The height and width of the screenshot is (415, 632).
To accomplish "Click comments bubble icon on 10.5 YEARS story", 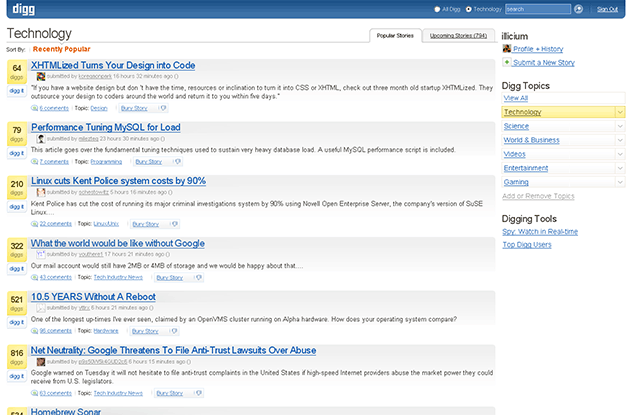I will pyautogui.click(x=35, y=331).
